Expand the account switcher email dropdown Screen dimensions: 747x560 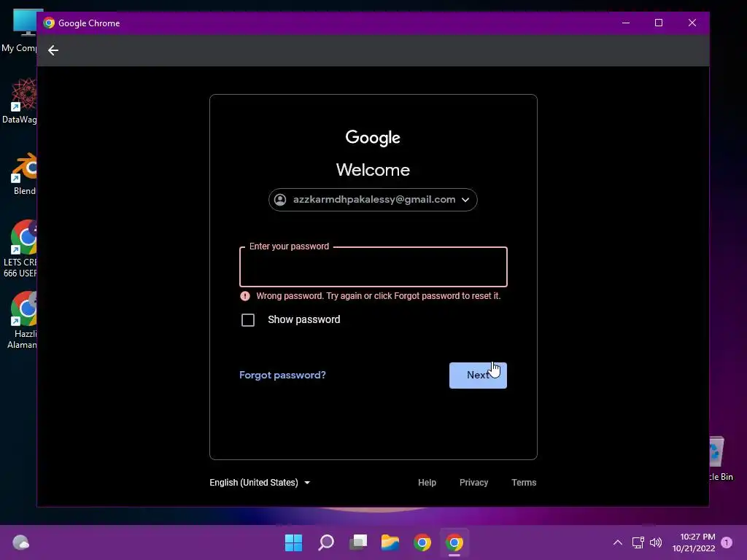(x=373, y=200)
